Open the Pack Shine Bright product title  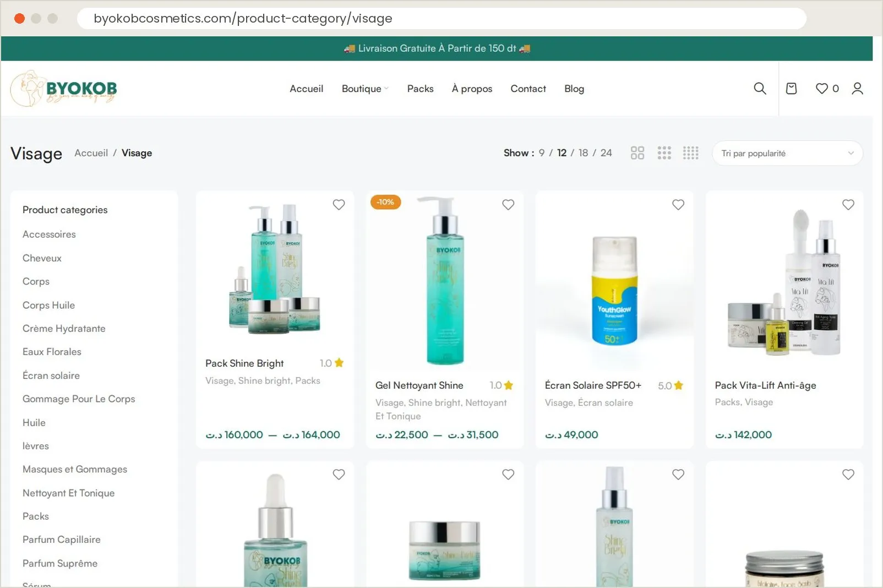click(x=244, y=363)
